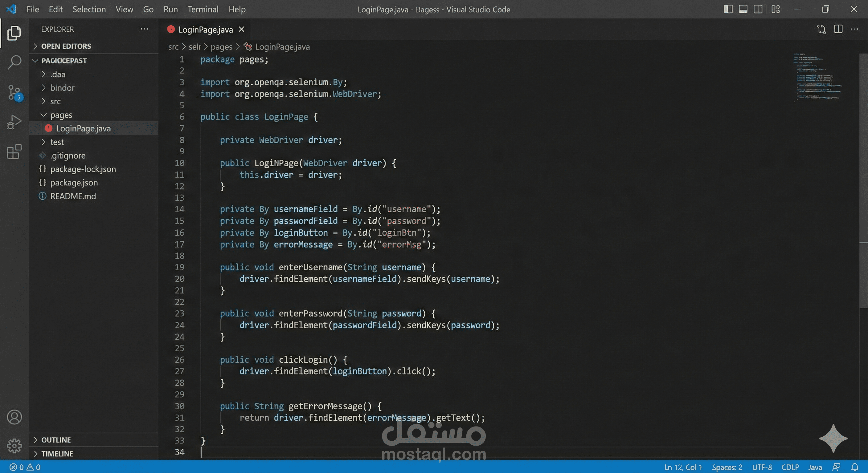The height and width of the screenshot is (473, 868).
Task: Toggle the bottom panel layout button
Action: tap(743, 9)
